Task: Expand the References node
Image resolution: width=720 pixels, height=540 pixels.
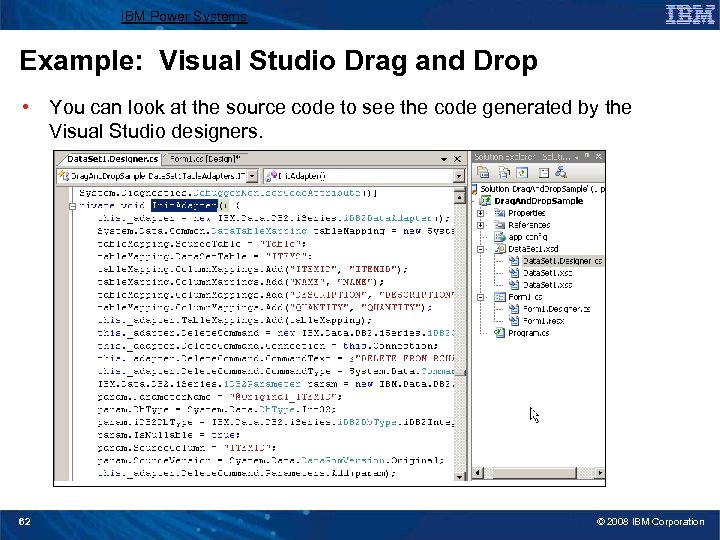Action: 480,225
